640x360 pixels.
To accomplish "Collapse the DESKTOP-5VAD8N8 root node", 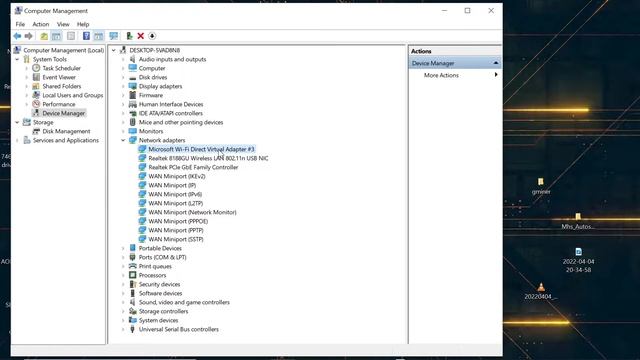I will [x=114, y=50].
